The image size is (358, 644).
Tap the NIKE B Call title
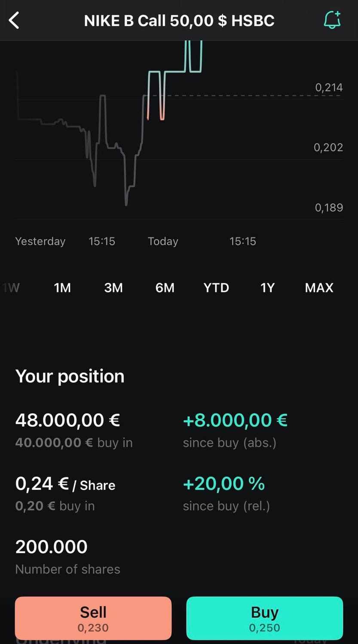pos(179,21)
